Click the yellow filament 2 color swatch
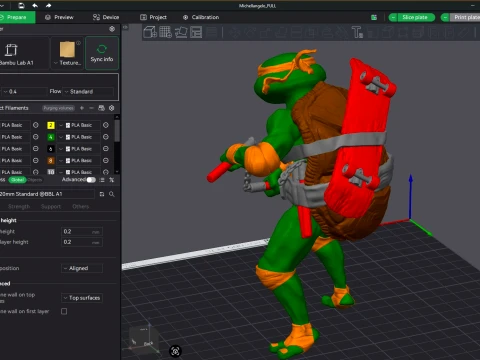The width and height of the screenshot is (480, 360). click(x=51, y=125)
